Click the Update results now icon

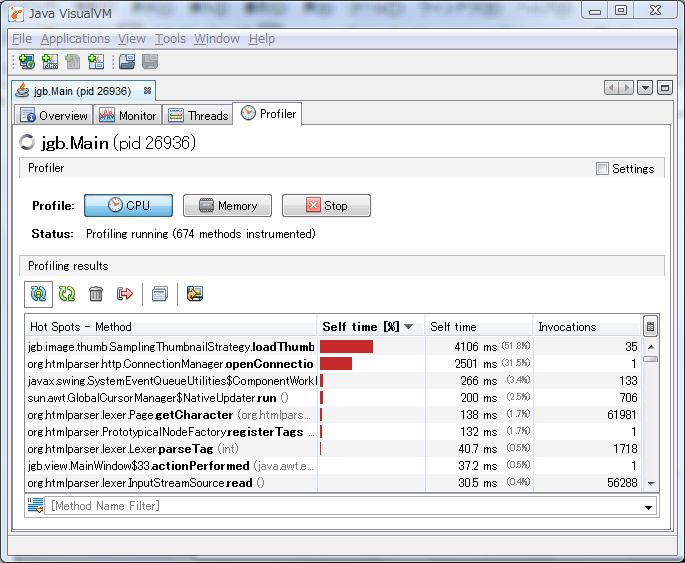click(67, 294)
